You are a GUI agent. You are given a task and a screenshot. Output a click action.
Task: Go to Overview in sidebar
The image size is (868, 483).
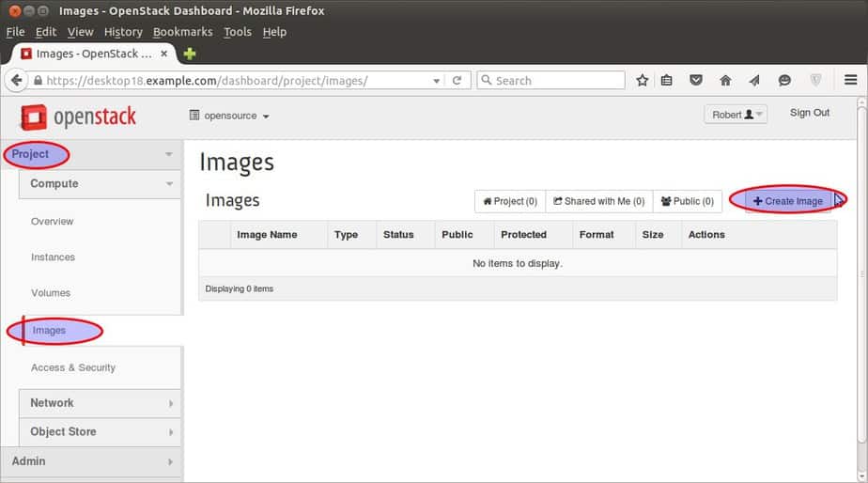coord(52,222)
